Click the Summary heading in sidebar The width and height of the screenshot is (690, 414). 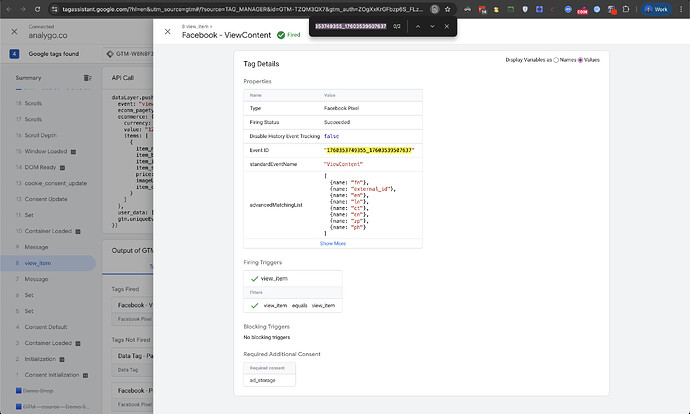28,78
